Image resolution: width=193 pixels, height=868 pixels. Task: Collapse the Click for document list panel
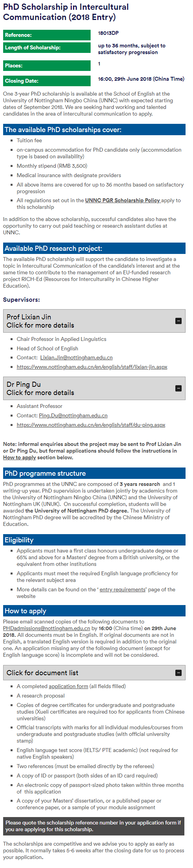coord(94,673)
